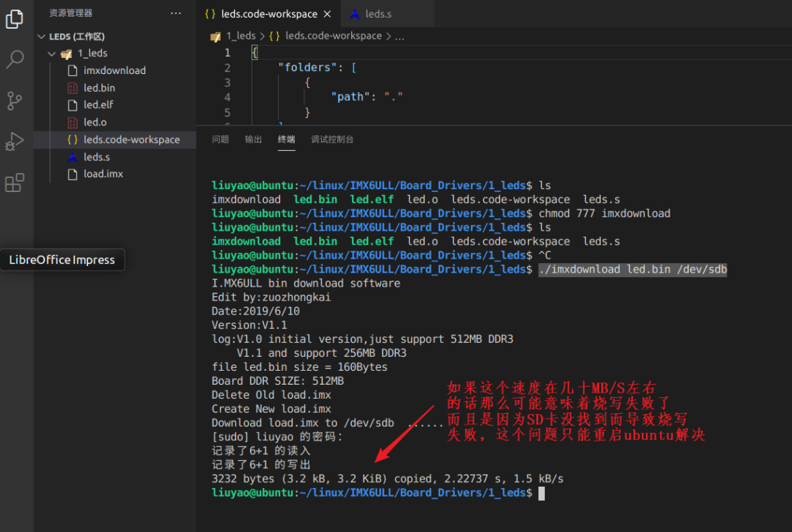The image size is (792, 532).
Task: Open the Extensions view in activity bar
Action: pyautogui.click(x=15, y=182)
